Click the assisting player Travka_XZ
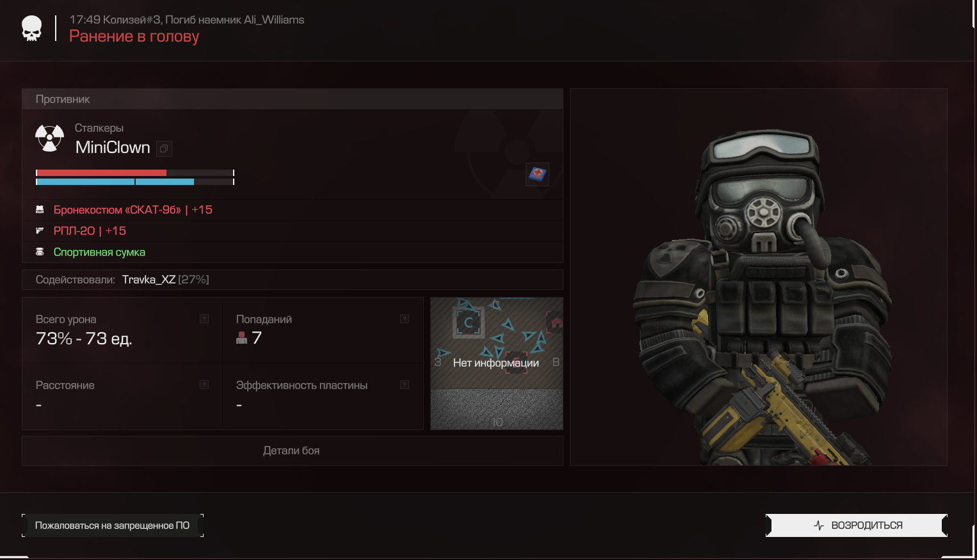 [149, 280]
